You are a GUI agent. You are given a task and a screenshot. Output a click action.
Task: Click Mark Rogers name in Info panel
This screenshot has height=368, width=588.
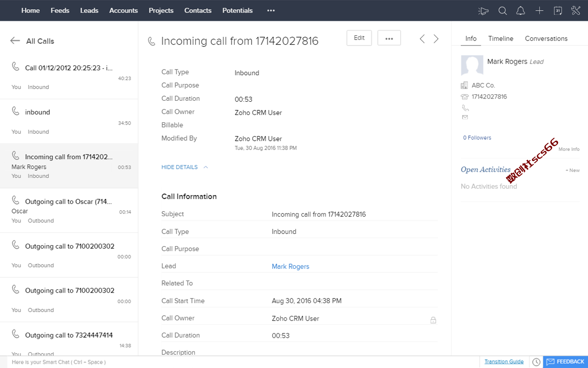click(x=507, y=62)
